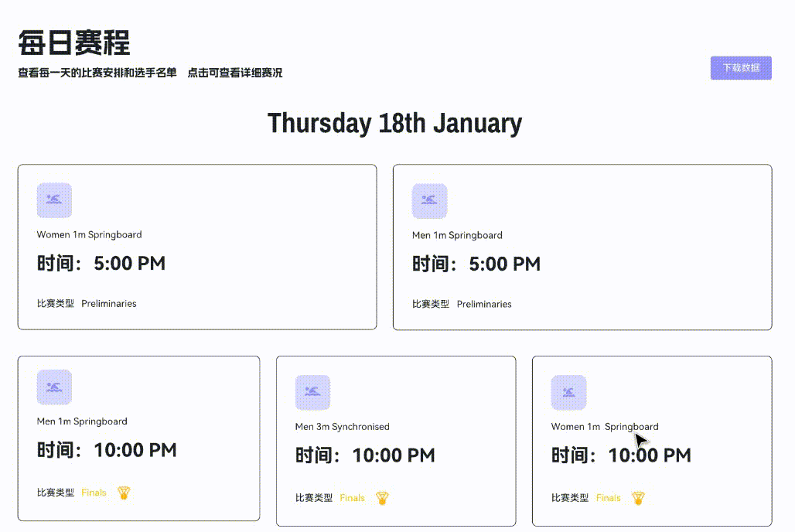The height and width of the screenshot is (532, 795).
Task: Click Women 1m Springboard Finals event title
Action: (604, 427)
